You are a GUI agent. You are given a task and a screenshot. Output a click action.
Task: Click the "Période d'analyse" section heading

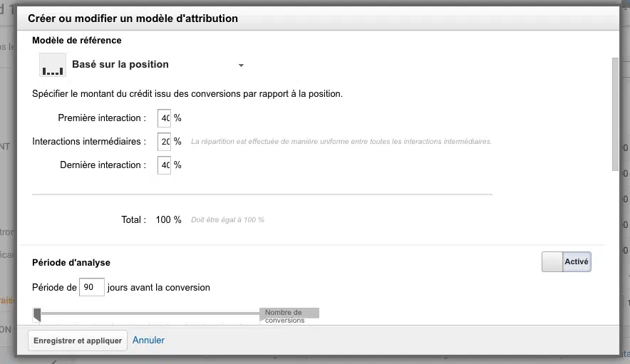tap(71, 262)
